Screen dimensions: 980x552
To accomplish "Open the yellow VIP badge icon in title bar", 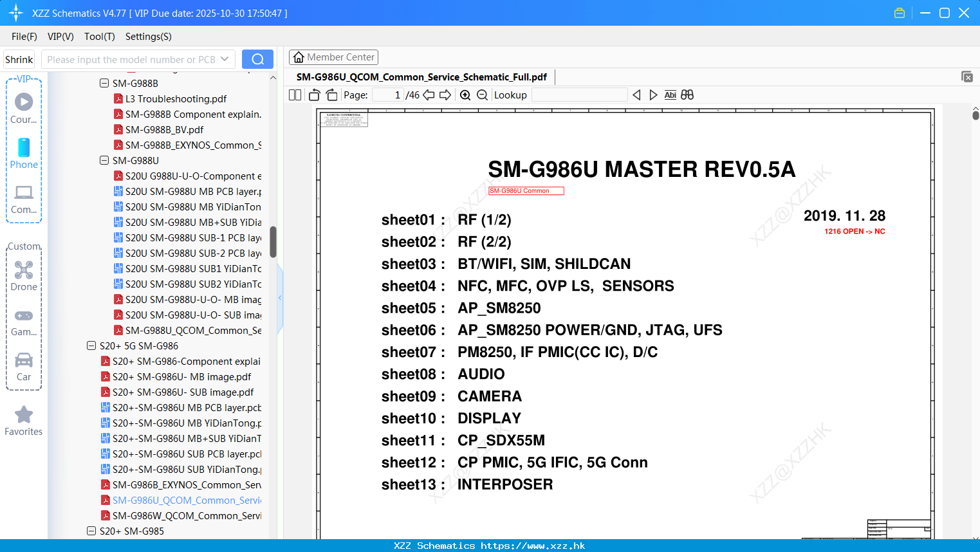I will [900, 13].
